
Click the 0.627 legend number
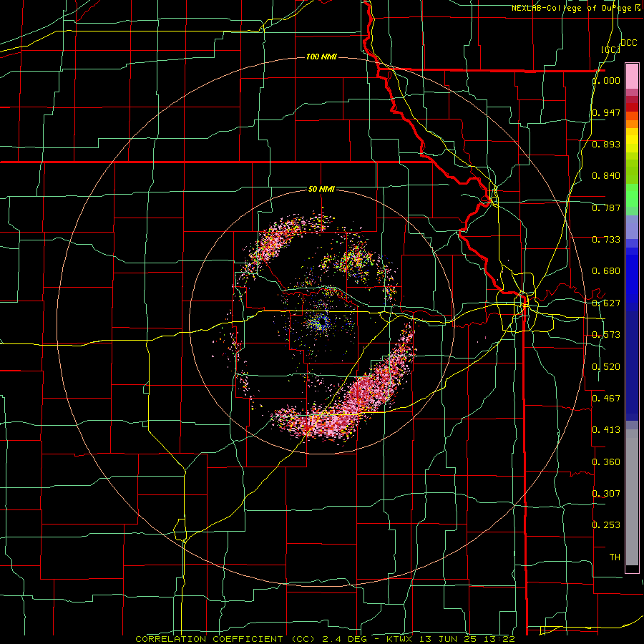point(606,303)
